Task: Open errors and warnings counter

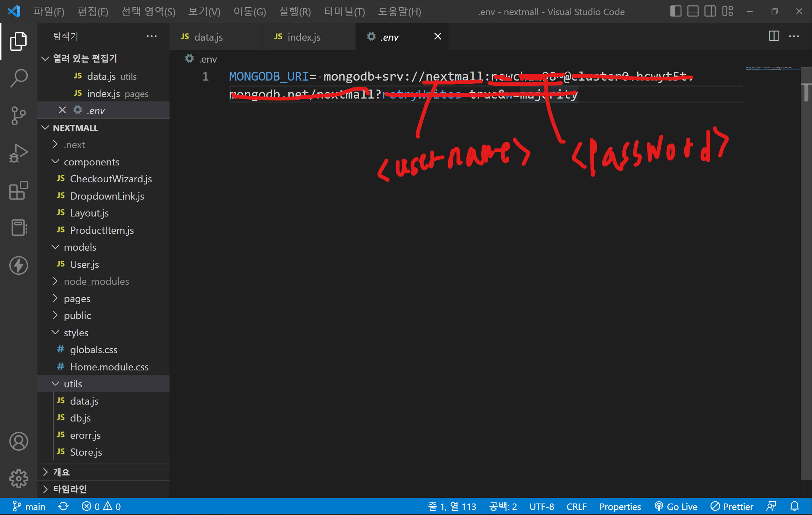Action: pos(101,506)
